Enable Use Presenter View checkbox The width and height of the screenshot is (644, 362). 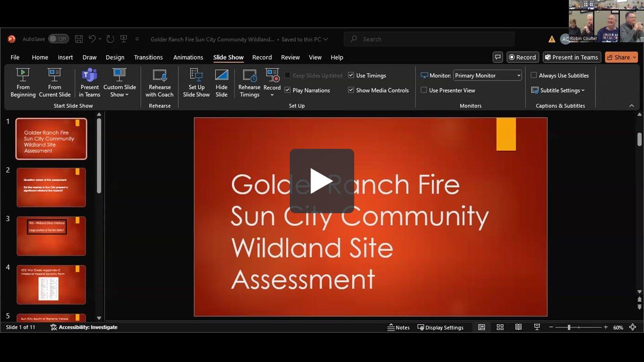[x=424, y=90]
